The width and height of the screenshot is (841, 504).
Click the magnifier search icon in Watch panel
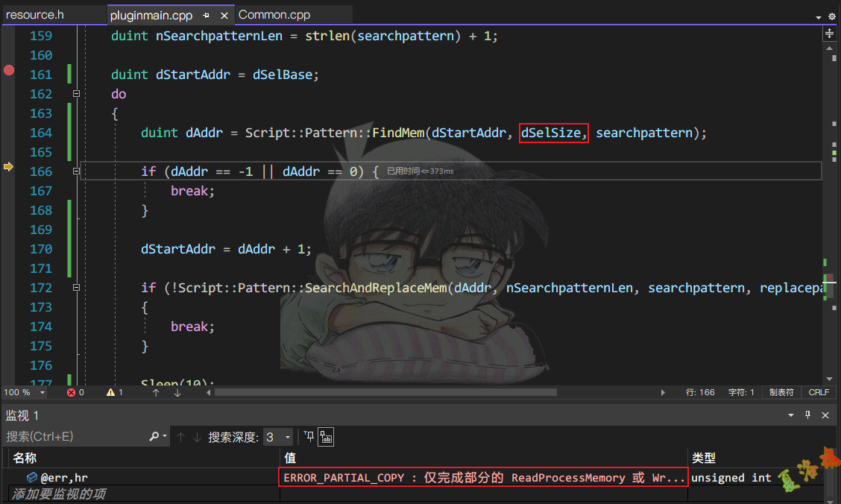154,437
